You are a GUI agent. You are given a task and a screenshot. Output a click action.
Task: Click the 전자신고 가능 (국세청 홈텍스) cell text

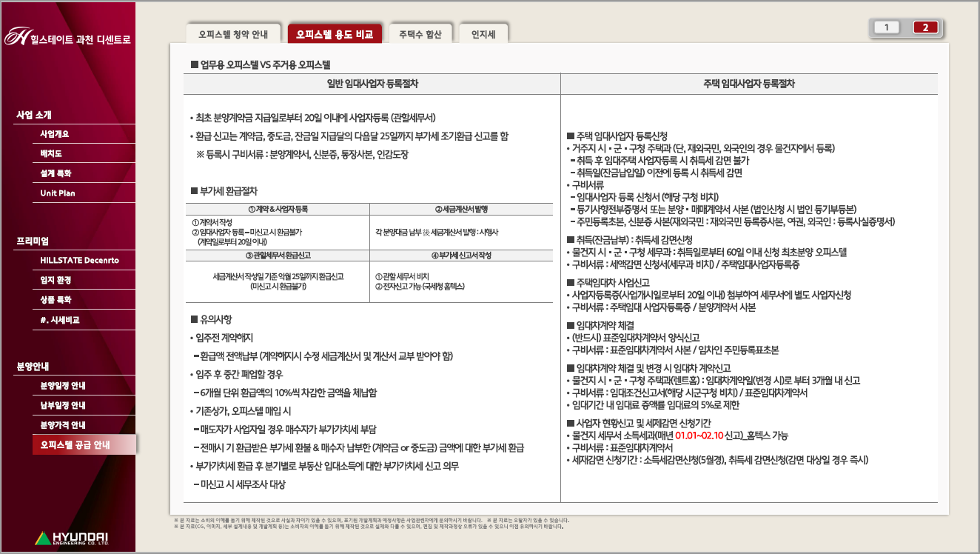[x=420, y=285]
